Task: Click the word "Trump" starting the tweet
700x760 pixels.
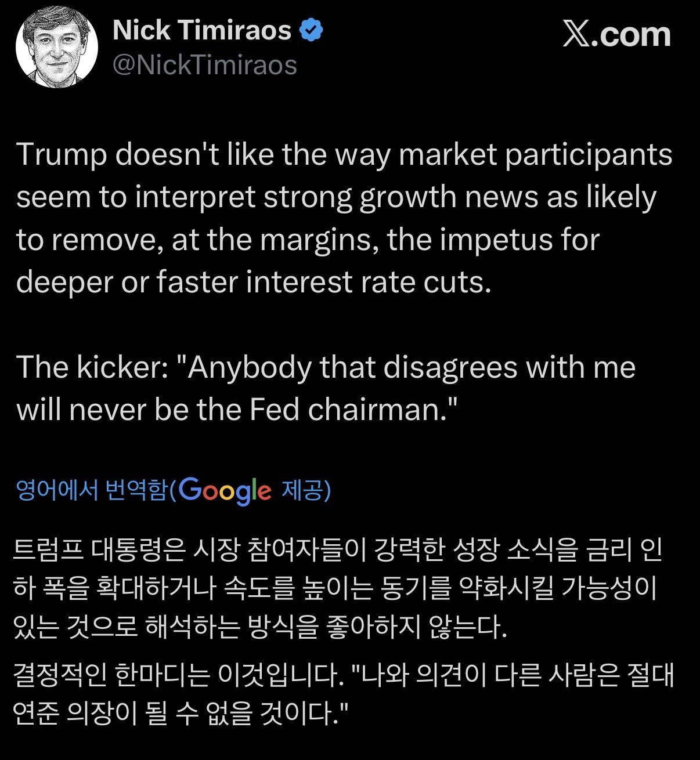Action: pyautogui.click(x=62, y=155)
